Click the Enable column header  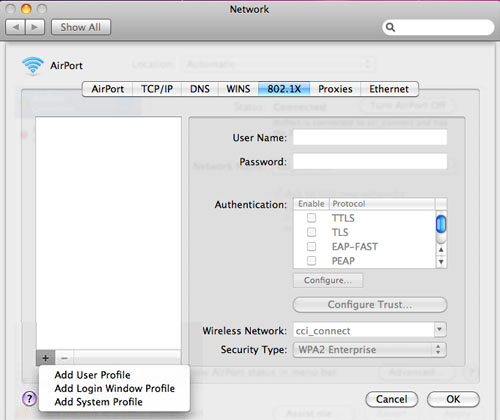pyautogui.click(x=311, y=204)
